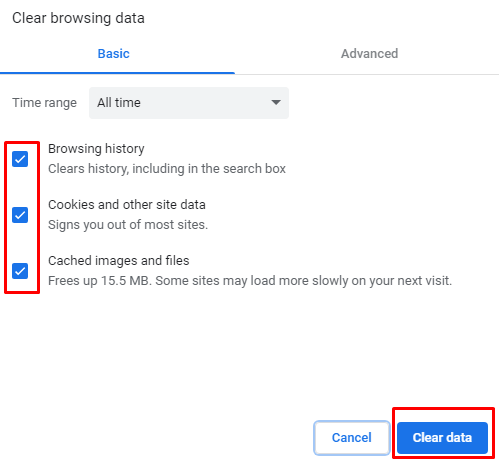Click the Time range dropdown arrow
Screen dimensions: 499x464
276,102
